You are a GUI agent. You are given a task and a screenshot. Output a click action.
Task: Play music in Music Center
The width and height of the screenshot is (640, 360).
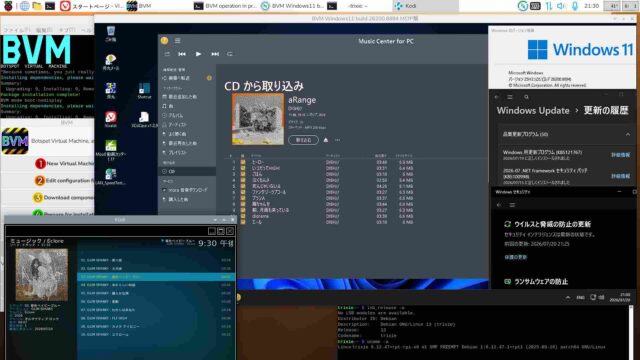198,54
